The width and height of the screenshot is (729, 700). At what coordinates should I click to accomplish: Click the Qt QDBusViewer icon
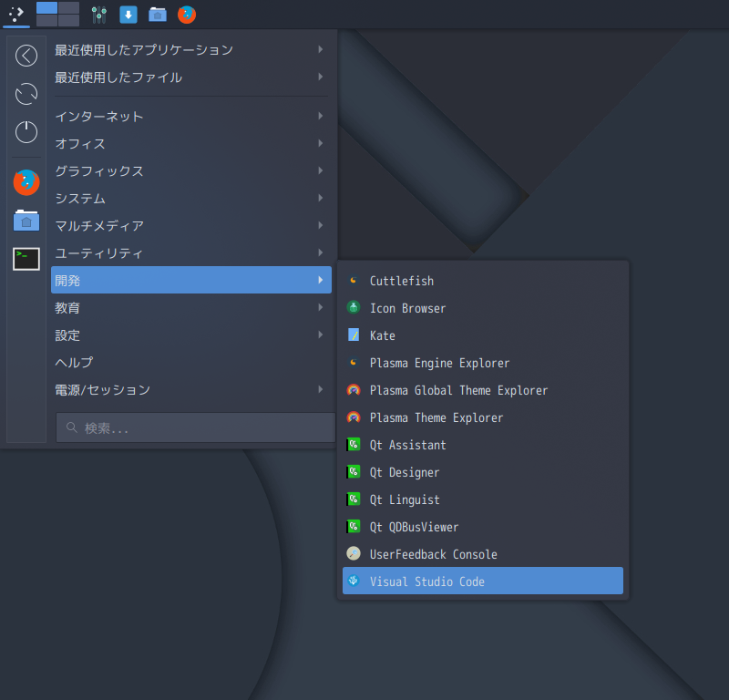click(354, 527)
